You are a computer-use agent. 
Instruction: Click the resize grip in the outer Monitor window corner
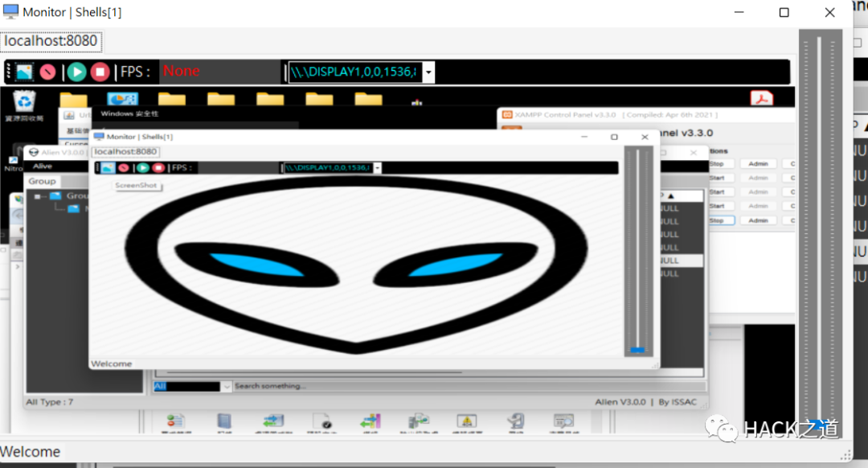click(x=845, y=455)
